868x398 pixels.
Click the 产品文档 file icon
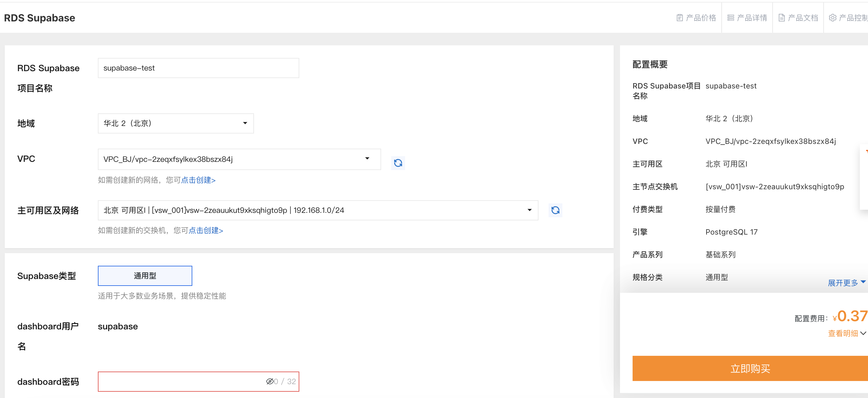pos(781,18)
